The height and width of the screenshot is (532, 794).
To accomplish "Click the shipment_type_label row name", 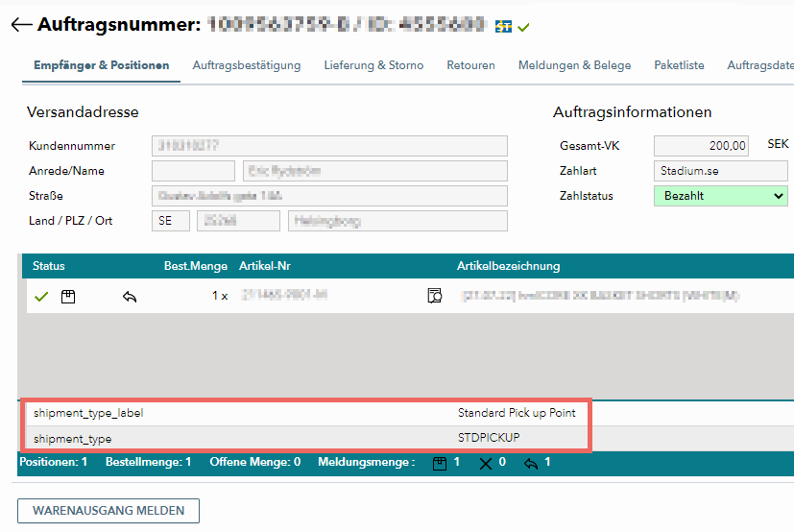I will [88, 414].
